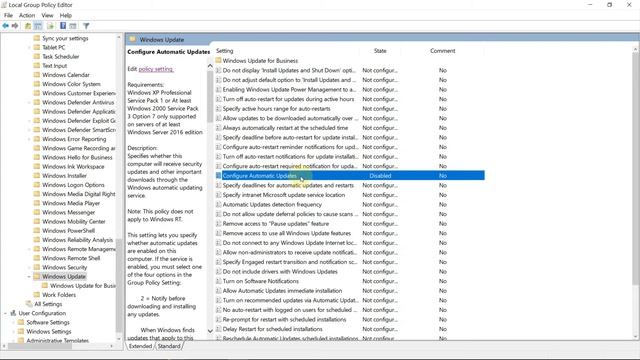Click the Show/Hide action pane icon
This screenshot has height=360, width=640.
(73, 26)
